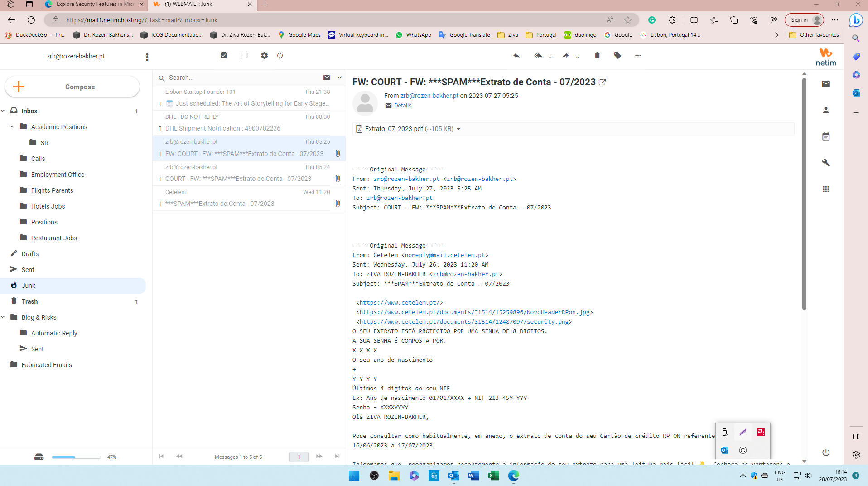Expand search options dropdown arrow
The width and height of the screenshot is (868, 486).
339,78
